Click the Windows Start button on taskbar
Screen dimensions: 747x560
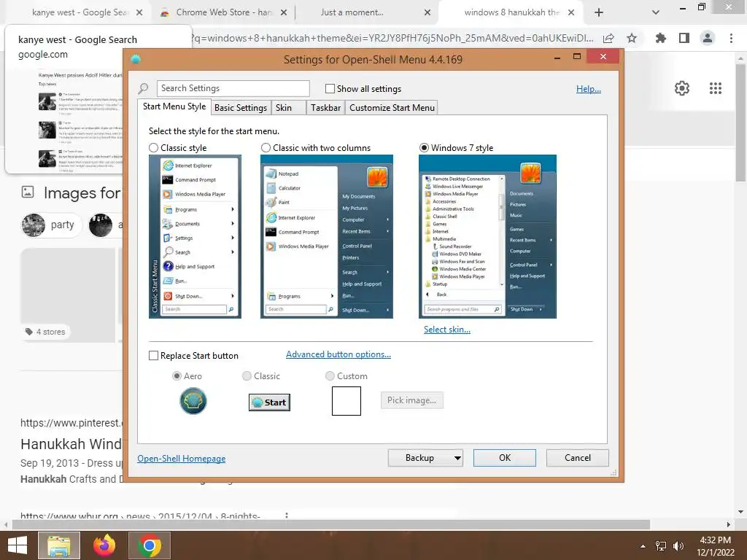click(x=18, y=545)
